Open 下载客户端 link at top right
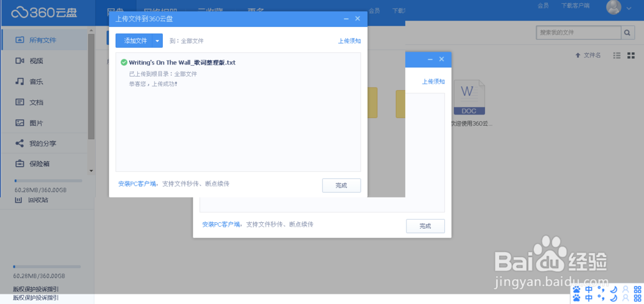The width and height of the screenshot is (644, 304). point(575,6)
